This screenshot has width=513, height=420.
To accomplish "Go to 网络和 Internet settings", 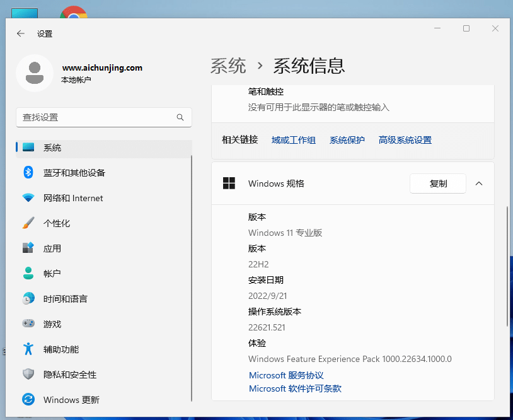I will click(104, 198).
